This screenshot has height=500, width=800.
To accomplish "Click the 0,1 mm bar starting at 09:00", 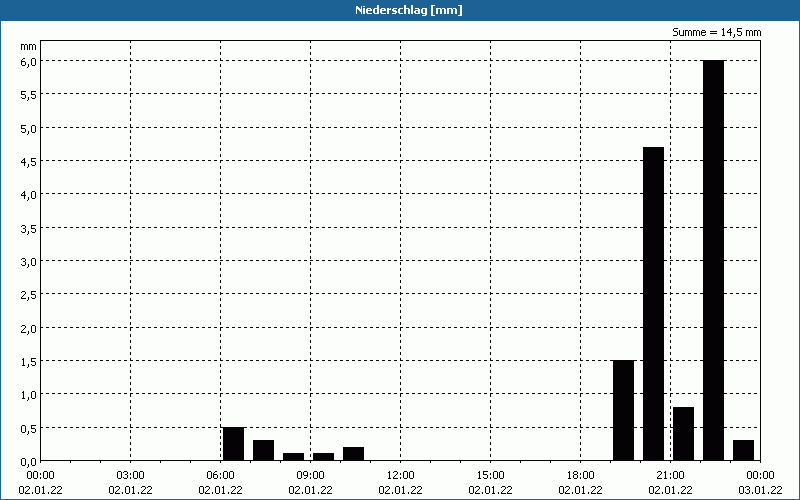I will pyautogui.click(x=323, y=457).
